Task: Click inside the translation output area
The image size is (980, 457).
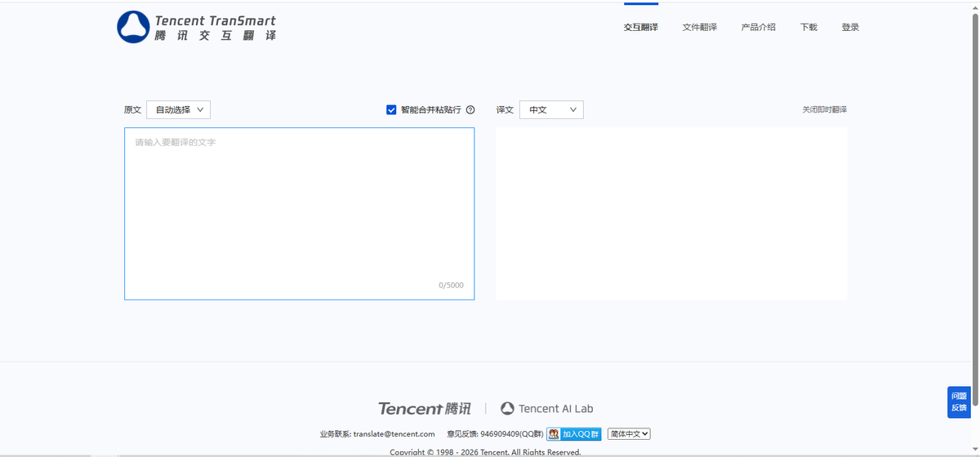Action: (x=670, y=213)
